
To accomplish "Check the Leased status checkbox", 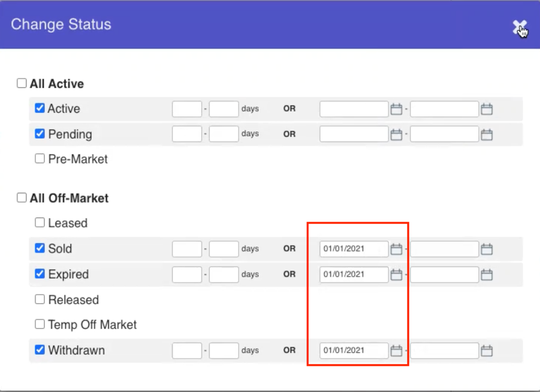I will tap(39, 222).
